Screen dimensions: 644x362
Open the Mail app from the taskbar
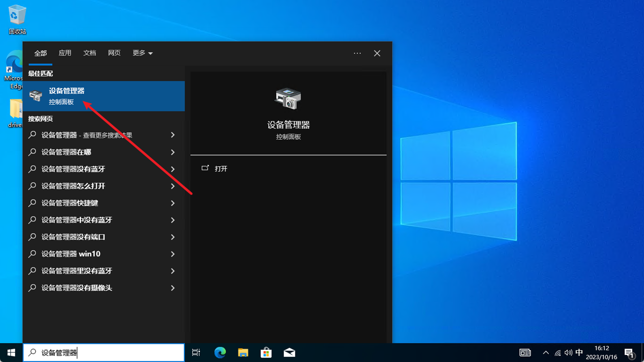289,353
